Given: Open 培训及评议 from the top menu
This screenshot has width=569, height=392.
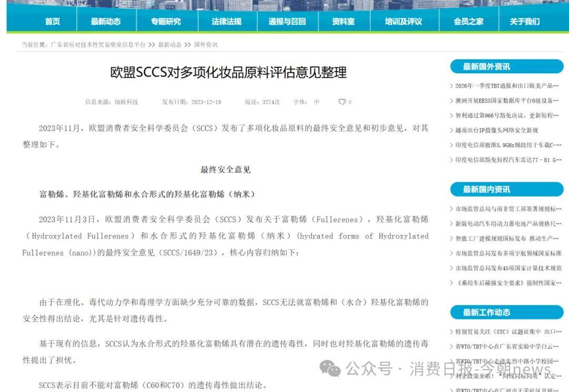Looking at the screenshot, I should [x=404, y=22].
